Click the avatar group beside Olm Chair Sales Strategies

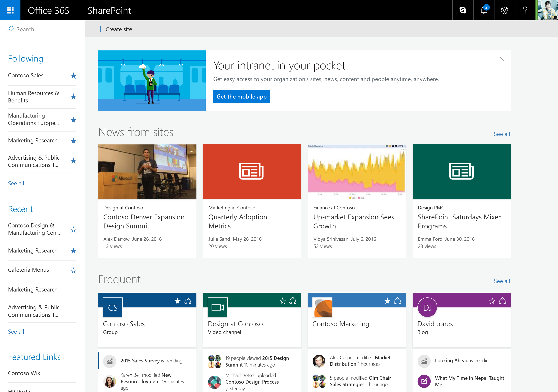point(319,381)
